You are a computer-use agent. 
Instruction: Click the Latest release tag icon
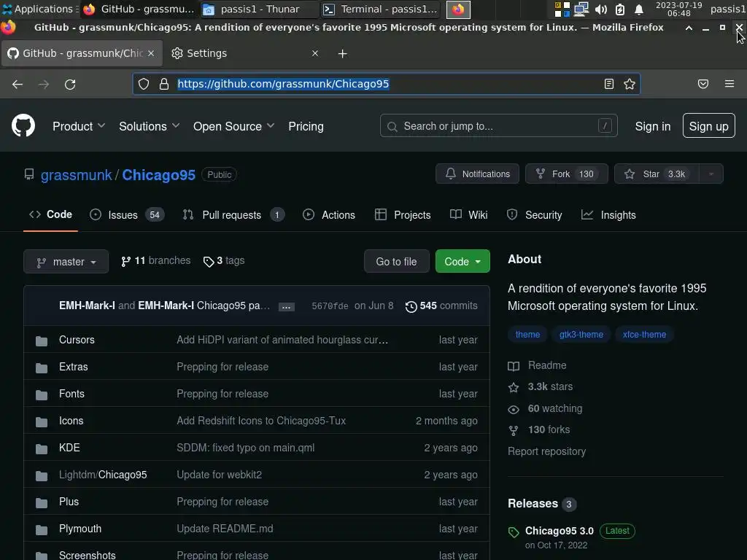pyautogui.click(x=514, y=532)
